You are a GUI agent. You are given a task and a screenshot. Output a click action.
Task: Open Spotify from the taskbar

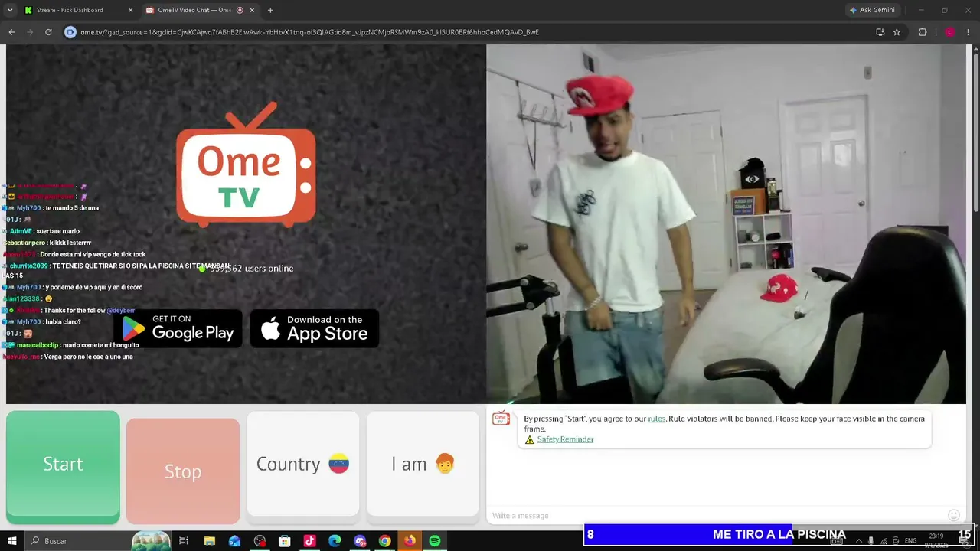click(435, 541)
